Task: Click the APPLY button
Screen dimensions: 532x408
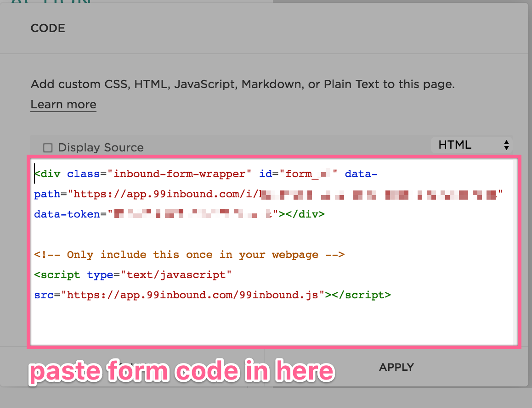Action: (396, 367)
